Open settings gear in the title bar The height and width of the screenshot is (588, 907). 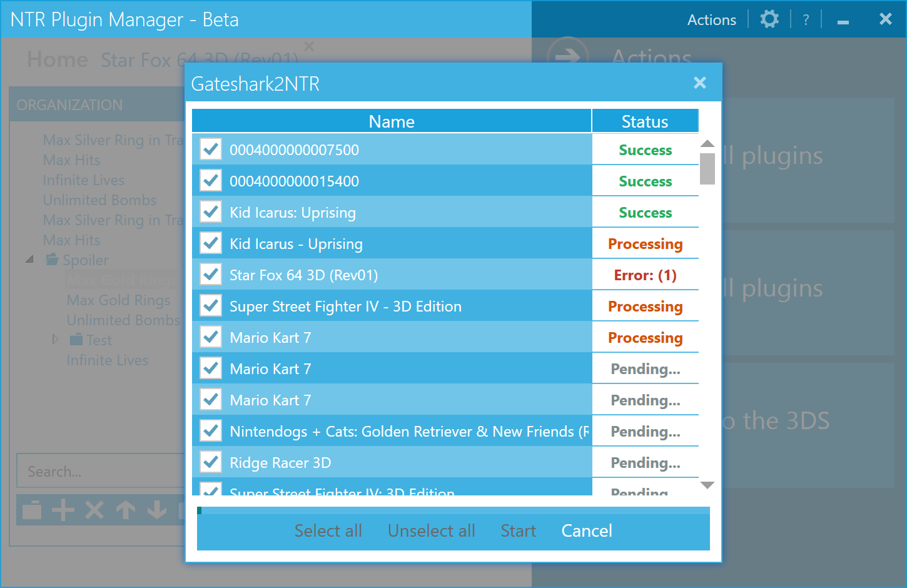(x=769, y=19)
